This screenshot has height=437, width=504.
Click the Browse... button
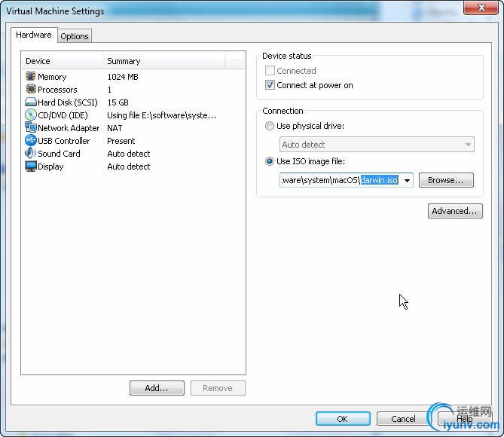tap(446, 180)
